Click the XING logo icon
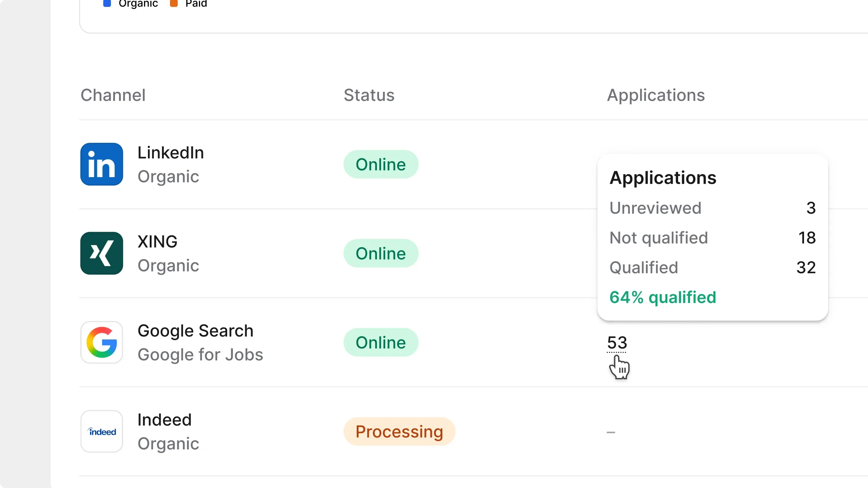 click(x=102, y=253)
